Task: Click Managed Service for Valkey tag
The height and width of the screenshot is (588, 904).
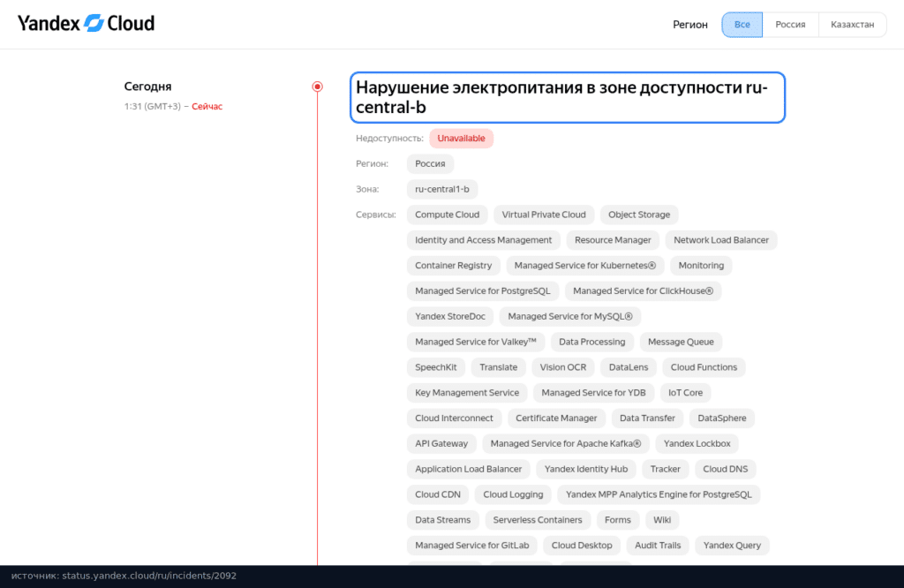Action: click(476, 342)
